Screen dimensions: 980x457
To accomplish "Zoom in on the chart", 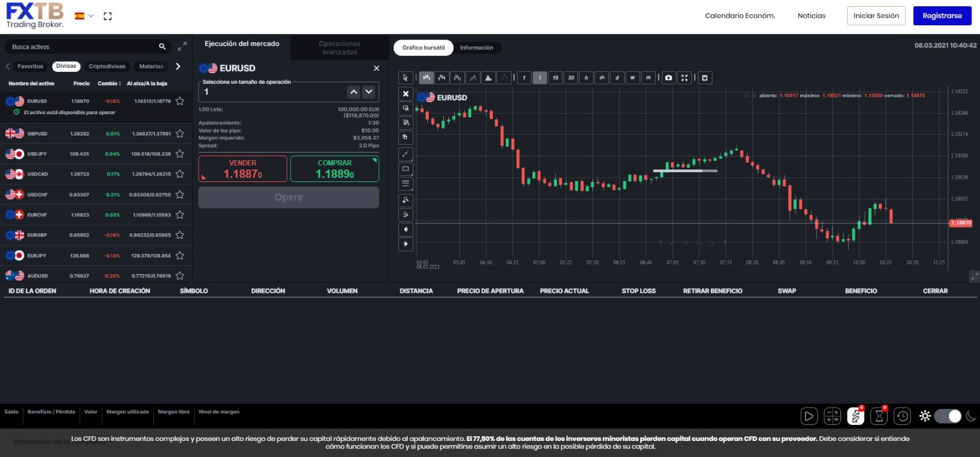I will click(x=405, y=200).
